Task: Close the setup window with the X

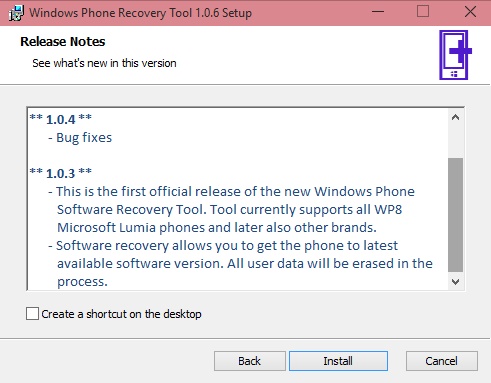Action: point(470,12)
